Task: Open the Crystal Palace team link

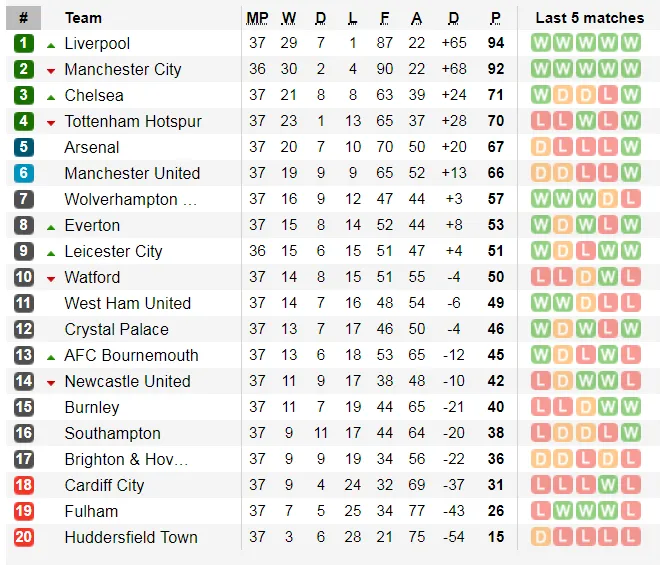Action: 116,329
